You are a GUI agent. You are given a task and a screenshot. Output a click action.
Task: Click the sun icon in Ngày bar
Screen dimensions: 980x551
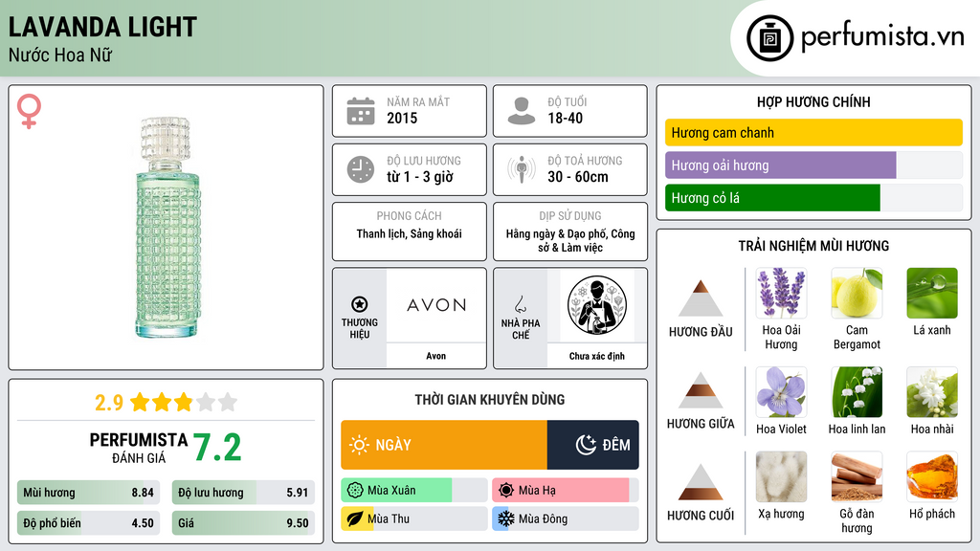(x=359, y=445)
